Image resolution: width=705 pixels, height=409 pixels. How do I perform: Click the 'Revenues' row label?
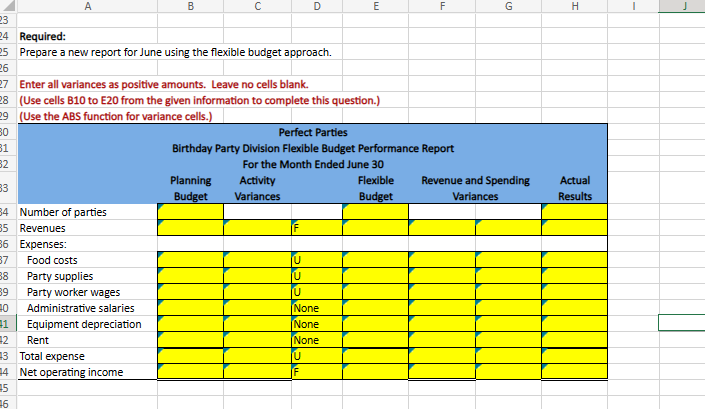tap(42, 228)
